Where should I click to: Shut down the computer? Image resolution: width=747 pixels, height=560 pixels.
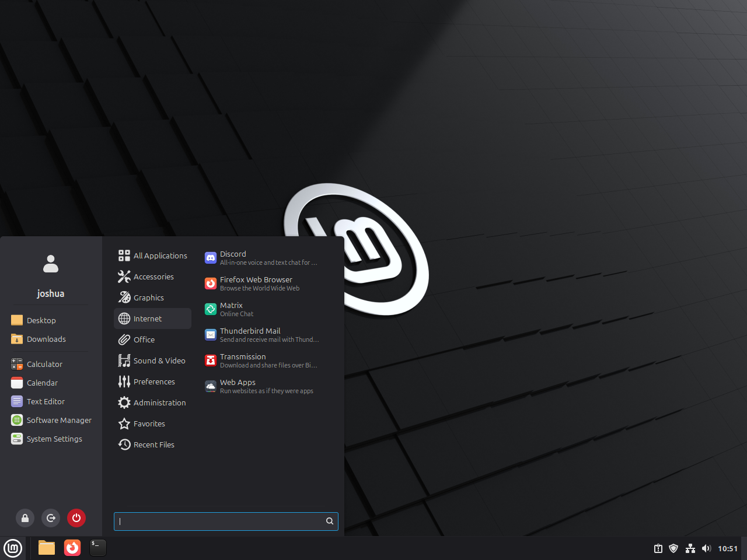click(76, 518)
